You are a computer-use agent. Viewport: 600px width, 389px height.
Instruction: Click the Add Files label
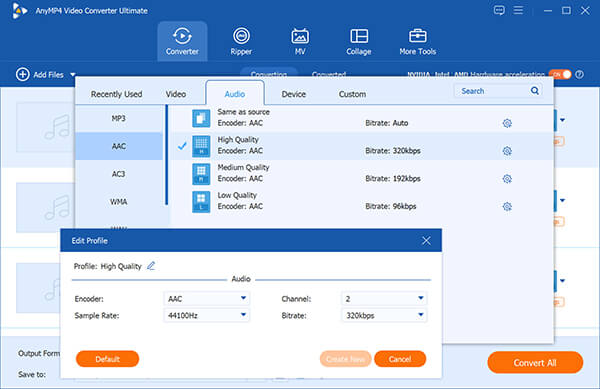tap(48, 75)
